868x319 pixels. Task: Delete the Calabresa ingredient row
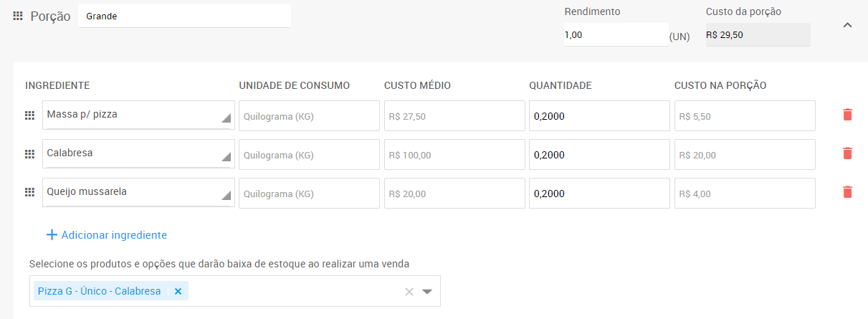pyautogui.click(x=847, y=153)
